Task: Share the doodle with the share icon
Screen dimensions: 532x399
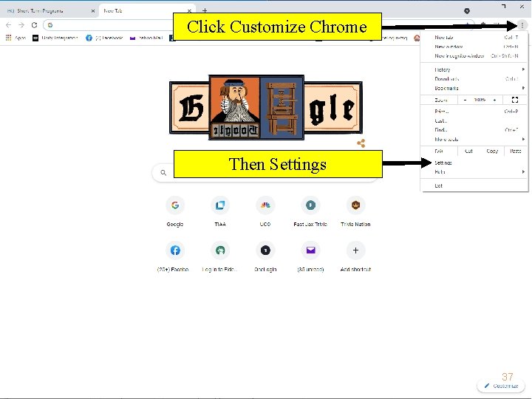Action: click(x=361, y=143)
